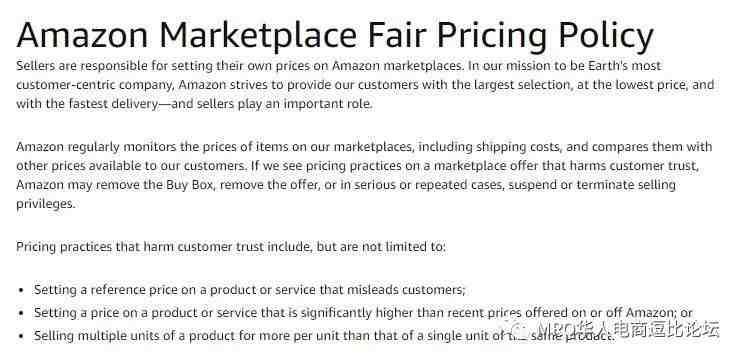Viewport: 743px width, 362px height.
Task: Click the Chinese watermark text at bottom right
Action: click(x=628, y=329)
